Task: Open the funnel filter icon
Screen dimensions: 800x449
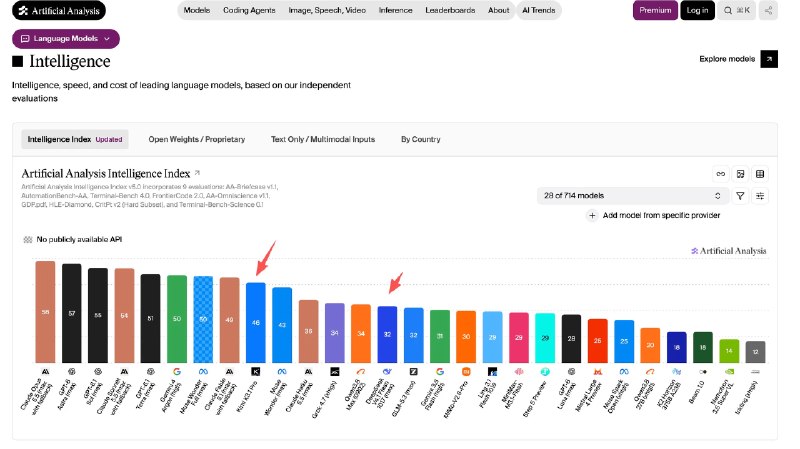Action: tap(740, 196)
